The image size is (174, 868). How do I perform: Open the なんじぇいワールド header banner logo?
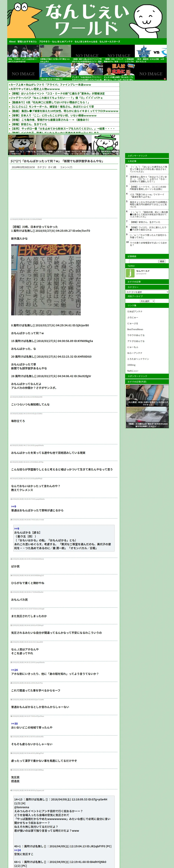[87, 19]
